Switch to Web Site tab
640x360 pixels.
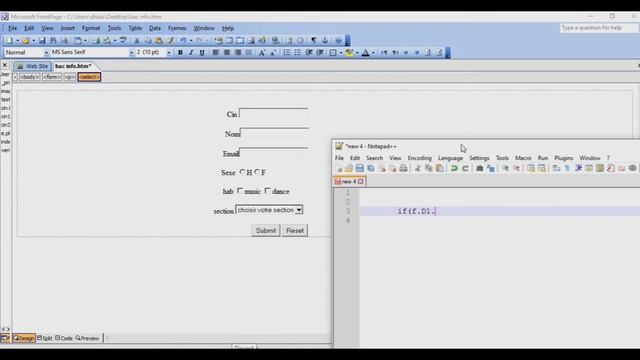coord(33,66)
